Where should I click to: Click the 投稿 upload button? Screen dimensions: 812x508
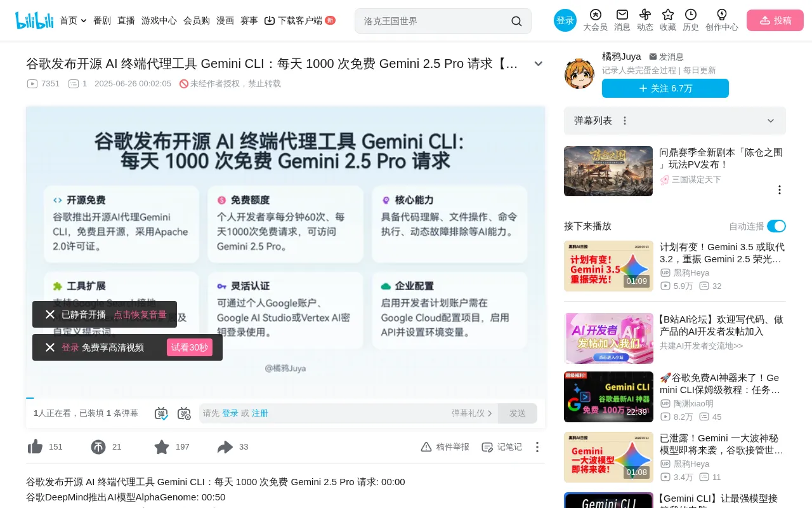[x=775, y=20]
